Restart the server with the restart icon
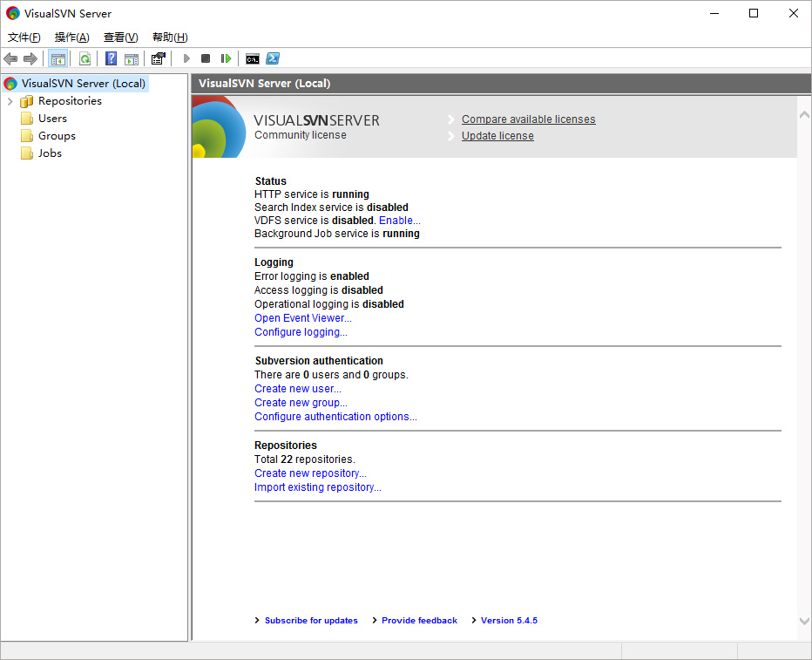This screenshot has height=660, width=812. tap(226, 58)
